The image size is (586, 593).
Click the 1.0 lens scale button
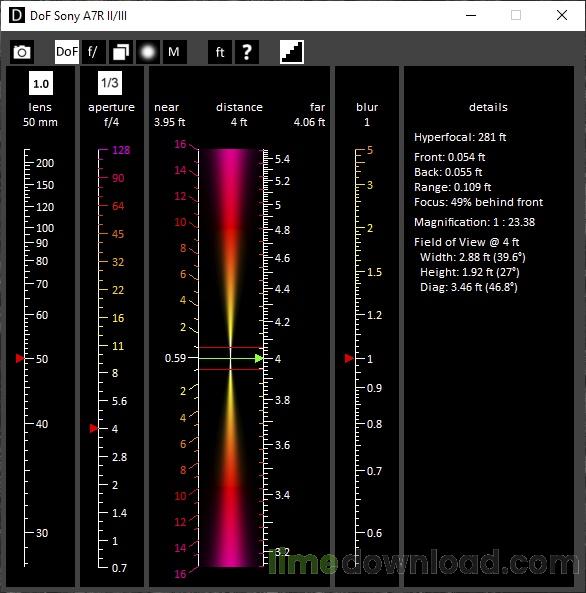click(x=41, y=83)
